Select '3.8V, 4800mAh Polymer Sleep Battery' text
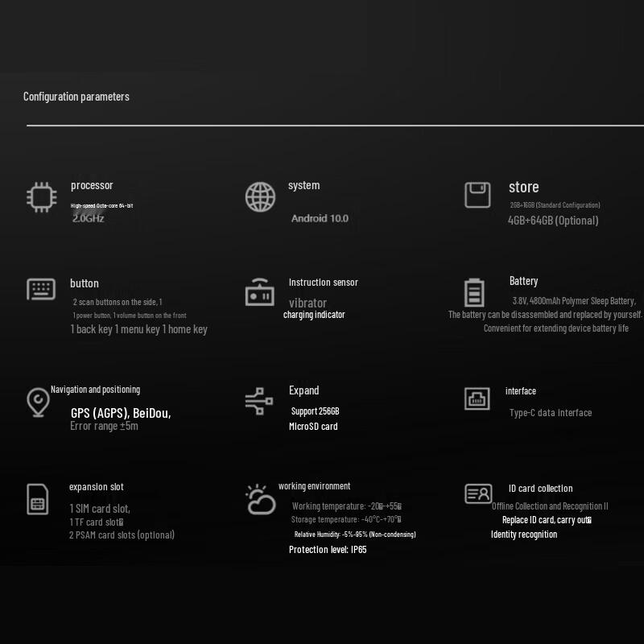Image resolution: width=644 pixels, height=644 pixels. point(574,301)
